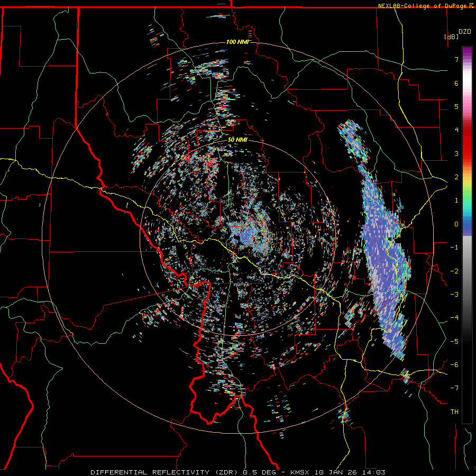Click the -5 value on the color scale
The height and width of the screenshot is (476, 476).
click(454, 342)
